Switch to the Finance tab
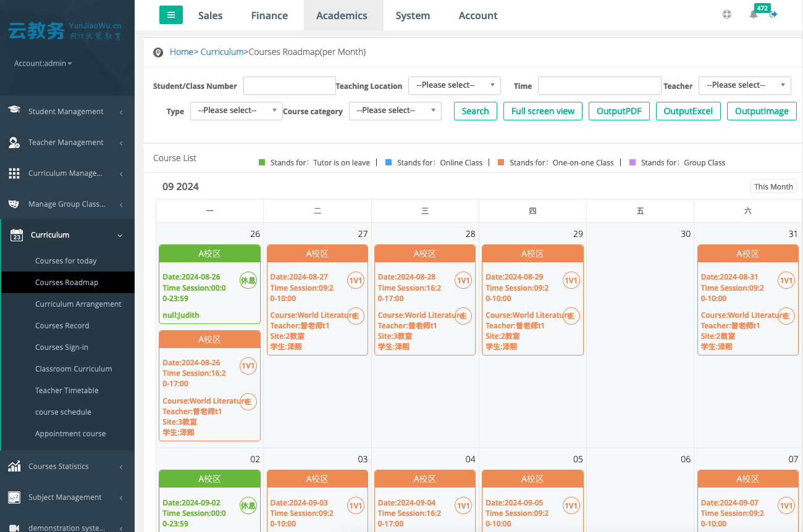The height and width of the screenshot is (532, 803). coord(269,15)
